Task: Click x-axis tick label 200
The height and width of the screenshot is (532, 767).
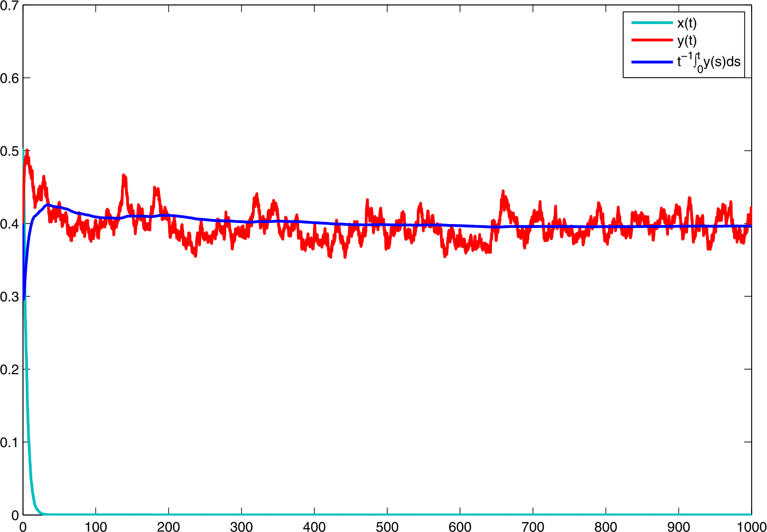Action: [168, 527]
